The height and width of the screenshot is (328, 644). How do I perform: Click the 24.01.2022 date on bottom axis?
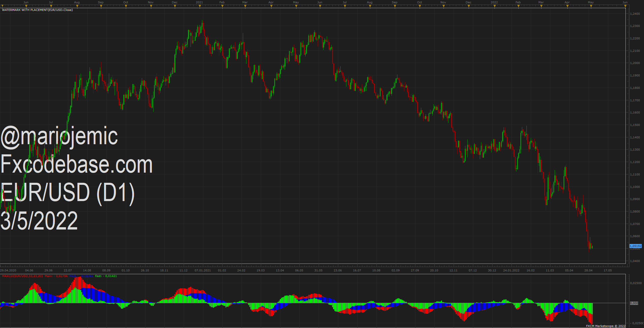[x=511, y=270]
